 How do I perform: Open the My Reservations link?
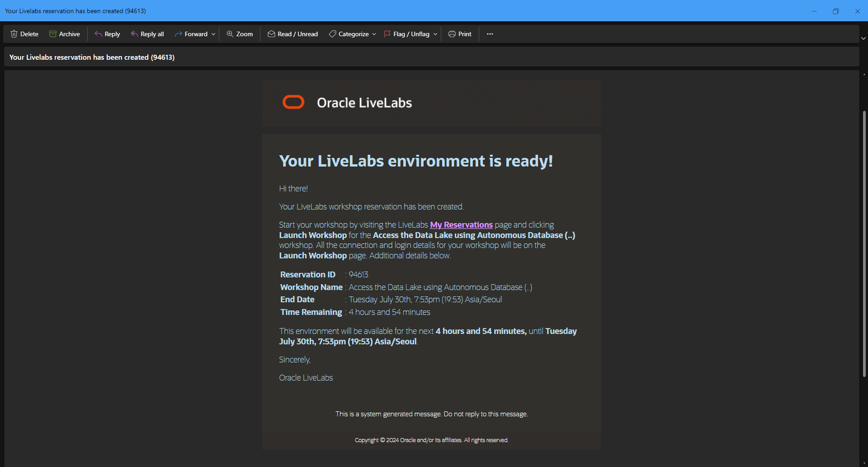pyautogui.click(x=461, y=225)
